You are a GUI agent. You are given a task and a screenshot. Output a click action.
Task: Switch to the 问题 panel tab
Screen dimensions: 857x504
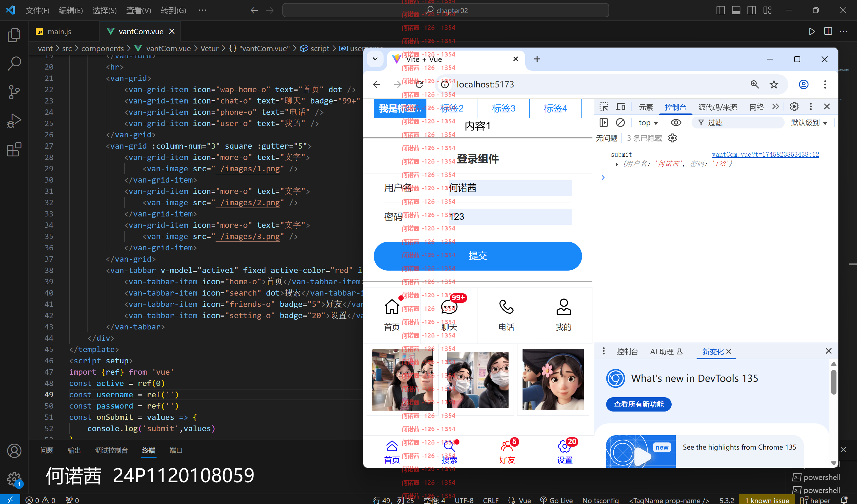click(x=47, y=450)
